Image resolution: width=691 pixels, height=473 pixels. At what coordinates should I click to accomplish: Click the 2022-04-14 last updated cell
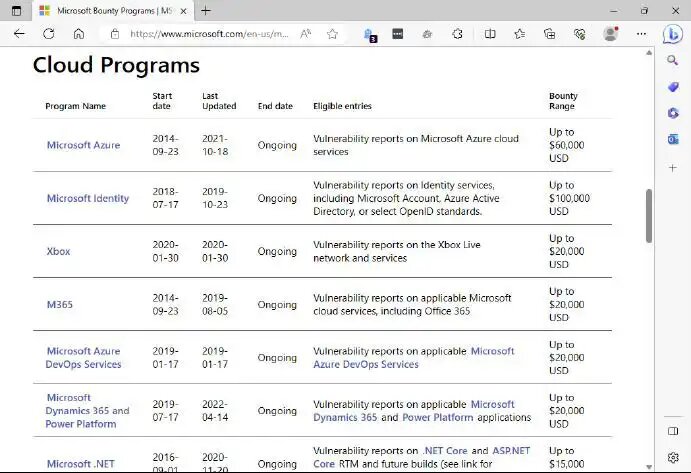215,410
